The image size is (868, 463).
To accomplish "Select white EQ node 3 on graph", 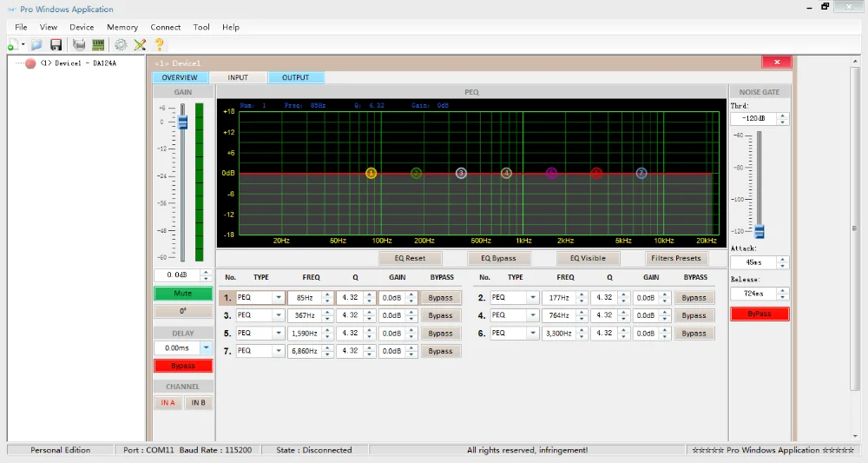I will [x=461, y=174].
